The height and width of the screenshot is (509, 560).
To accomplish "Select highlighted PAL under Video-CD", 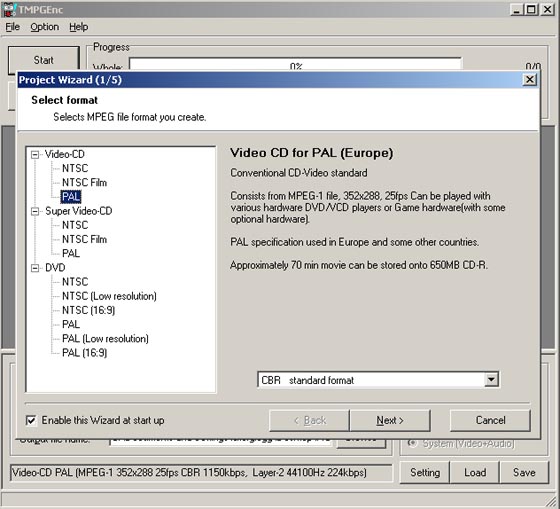I will click(71, 196).
